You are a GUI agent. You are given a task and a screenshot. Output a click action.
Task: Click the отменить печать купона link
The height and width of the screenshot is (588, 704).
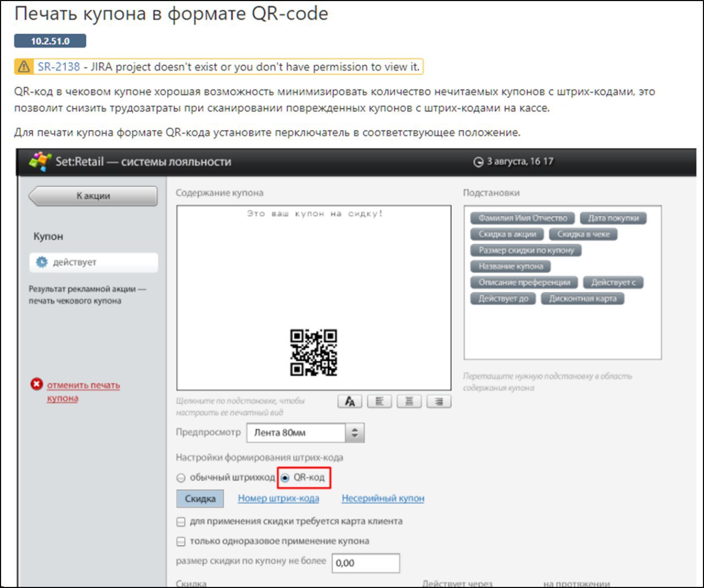pyautogui.click(x=83, y=391)
